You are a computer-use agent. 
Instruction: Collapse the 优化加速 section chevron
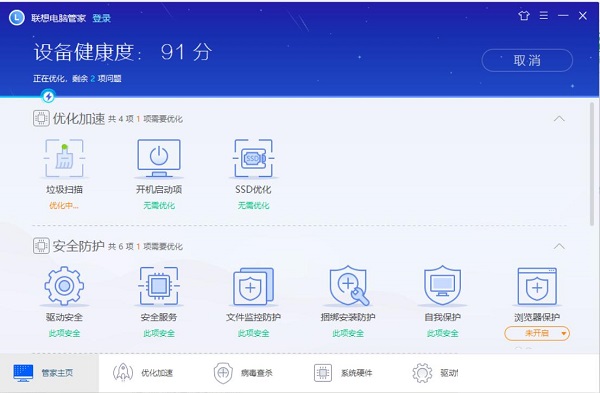click(559, 119)
